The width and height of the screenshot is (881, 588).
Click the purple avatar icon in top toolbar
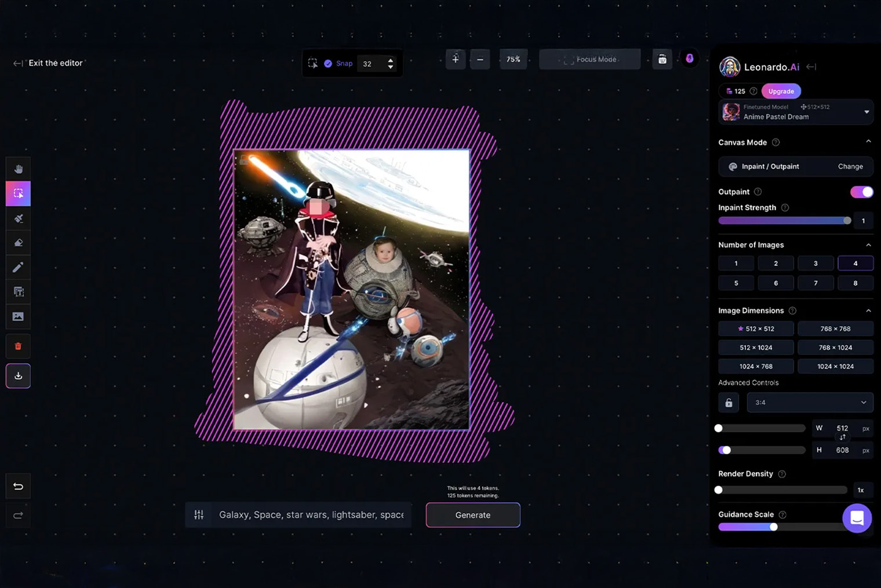[689, 59]
